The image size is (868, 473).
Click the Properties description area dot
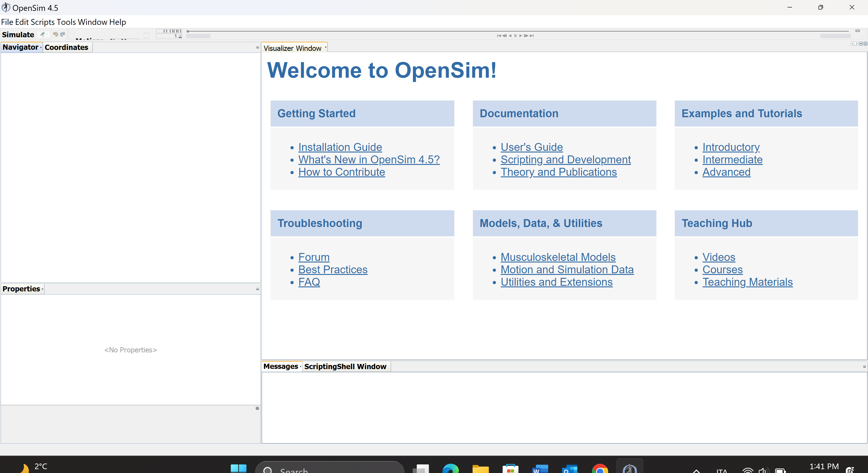(x=257, y=408)
